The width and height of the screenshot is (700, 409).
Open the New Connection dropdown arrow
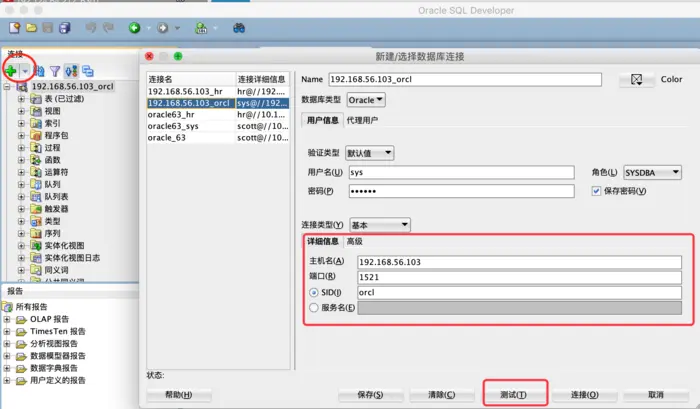25,71
